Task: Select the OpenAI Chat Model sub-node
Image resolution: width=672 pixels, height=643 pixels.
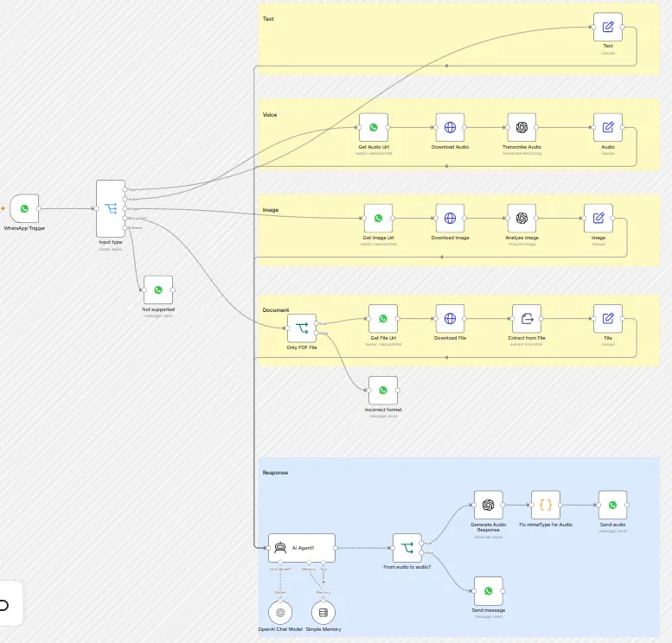Action: point(280,613)
